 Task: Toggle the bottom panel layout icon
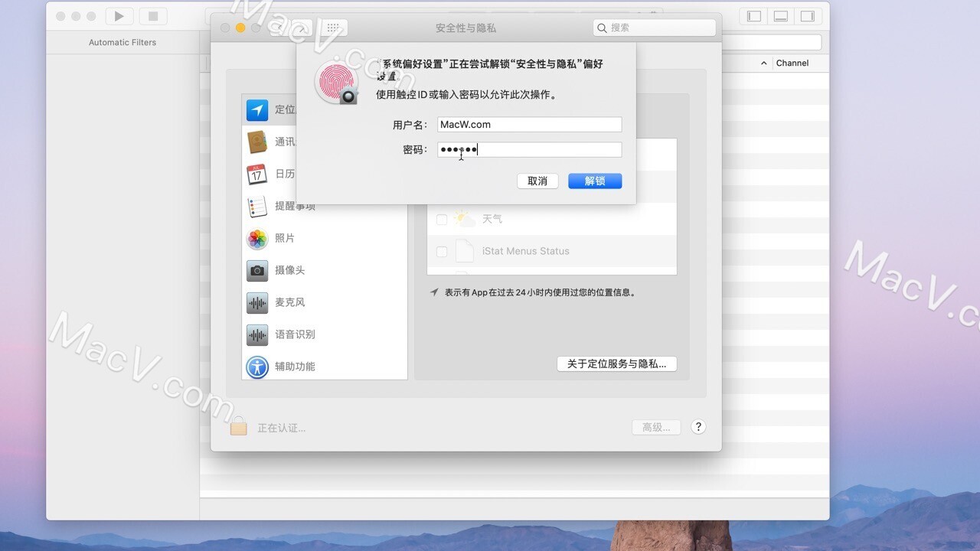781,16
